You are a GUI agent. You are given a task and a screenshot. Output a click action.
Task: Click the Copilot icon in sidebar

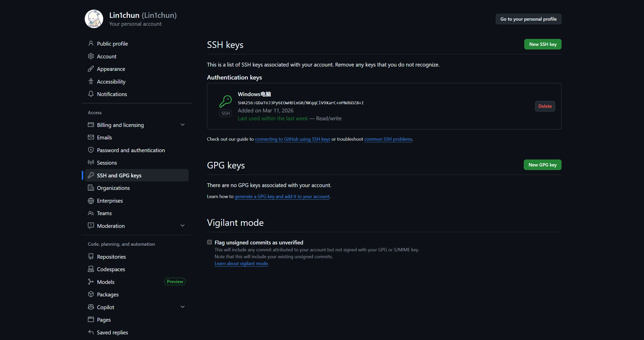tap(91, 307)
